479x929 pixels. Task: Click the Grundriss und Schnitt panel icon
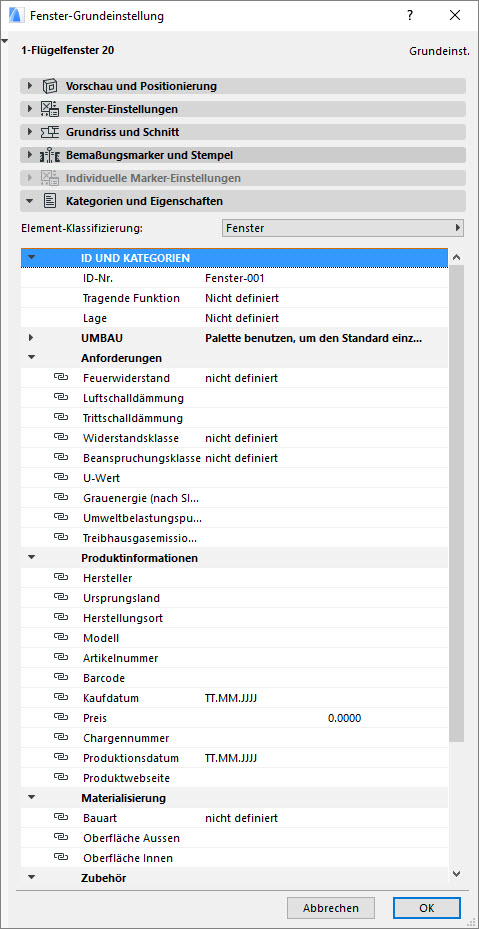(x=49, y=132)
